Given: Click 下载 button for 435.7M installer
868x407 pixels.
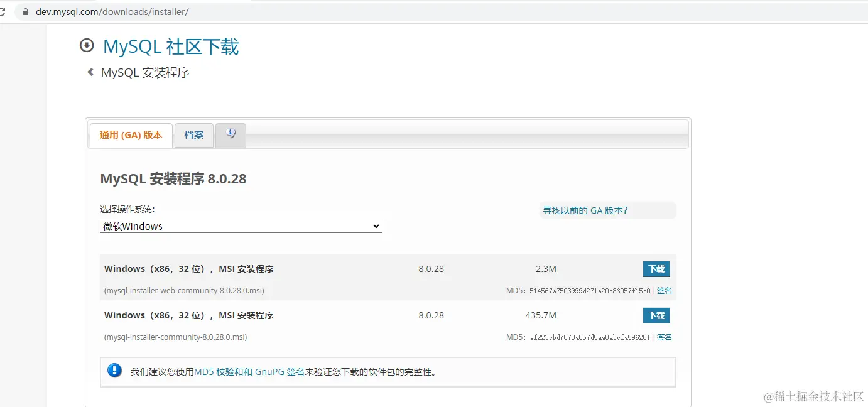Looking at the screenshot, I should click(x=656, y=315).
